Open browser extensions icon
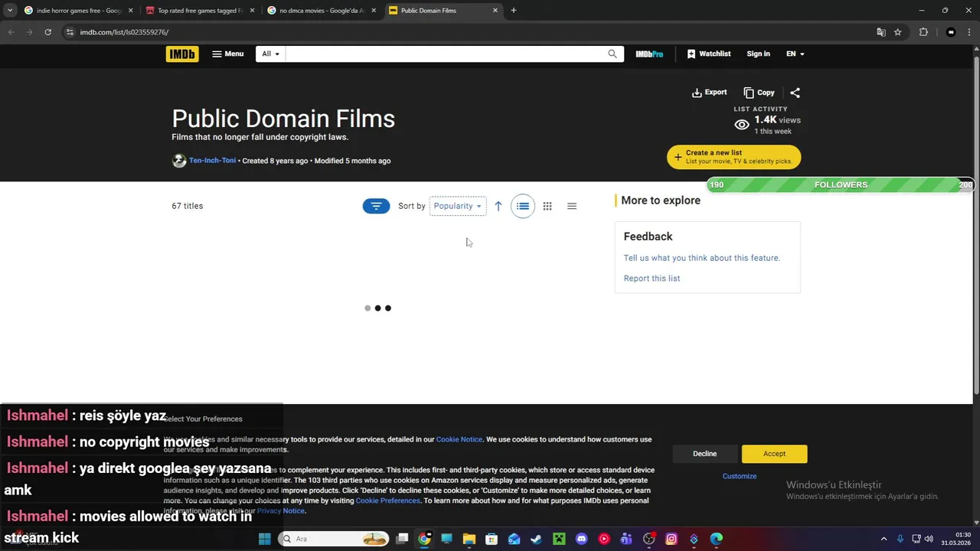Screen dimensions: 980x551 tap(923, 32)
